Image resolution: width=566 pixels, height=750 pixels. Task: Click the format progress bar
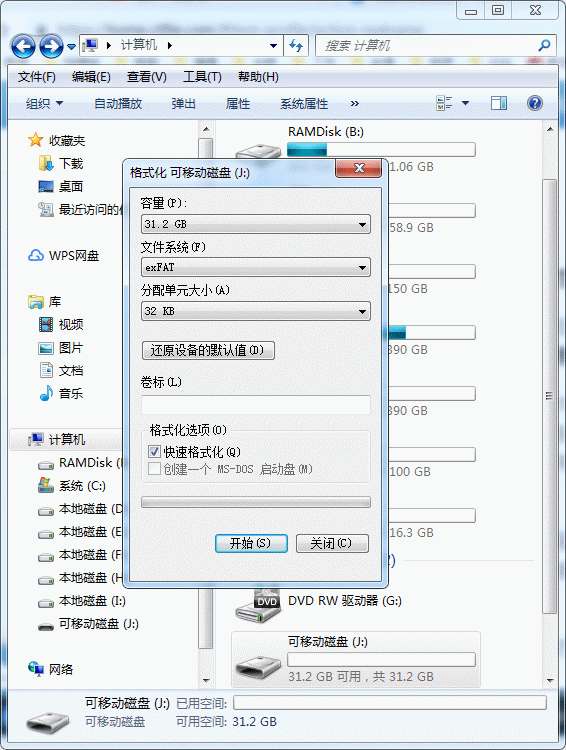tap(256, 502)
